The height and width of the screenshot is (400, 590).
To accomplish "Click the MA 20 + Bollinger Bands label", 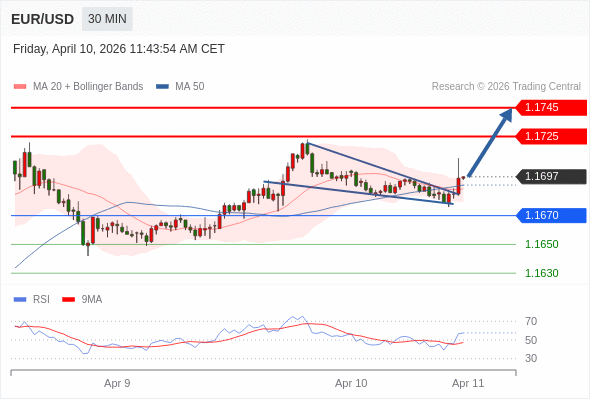I will point(88,87).
